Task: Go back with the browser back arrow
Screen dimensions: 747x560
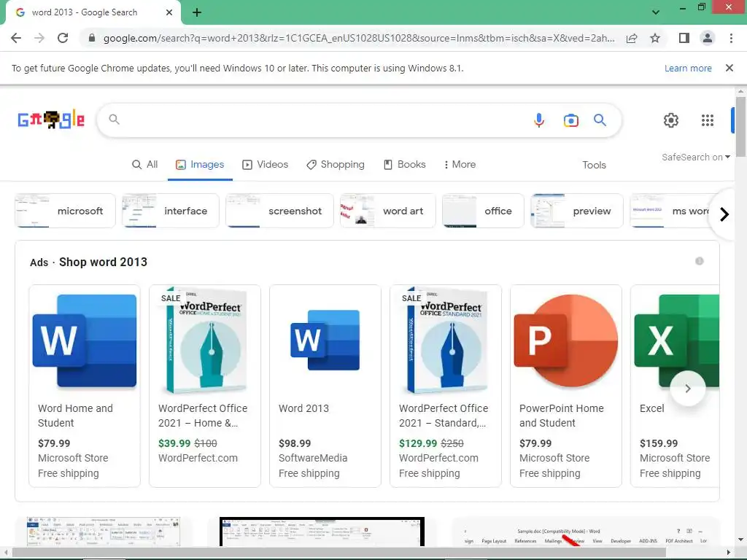Action: [x=16, y=38]
